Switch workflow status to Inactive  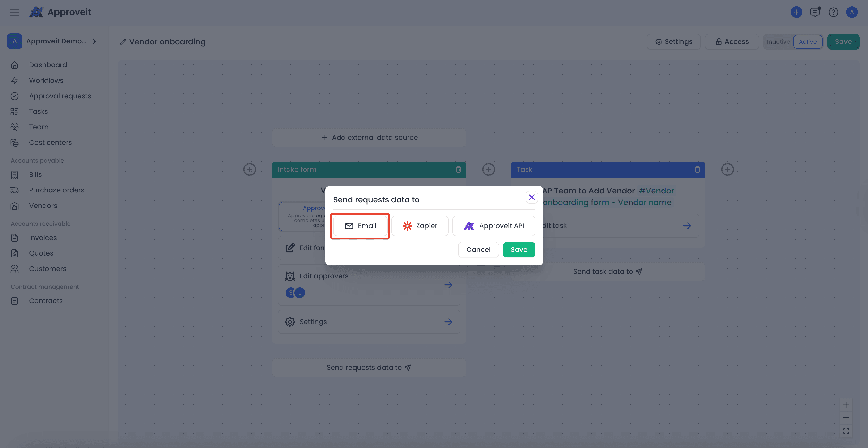tap(778, 42)
